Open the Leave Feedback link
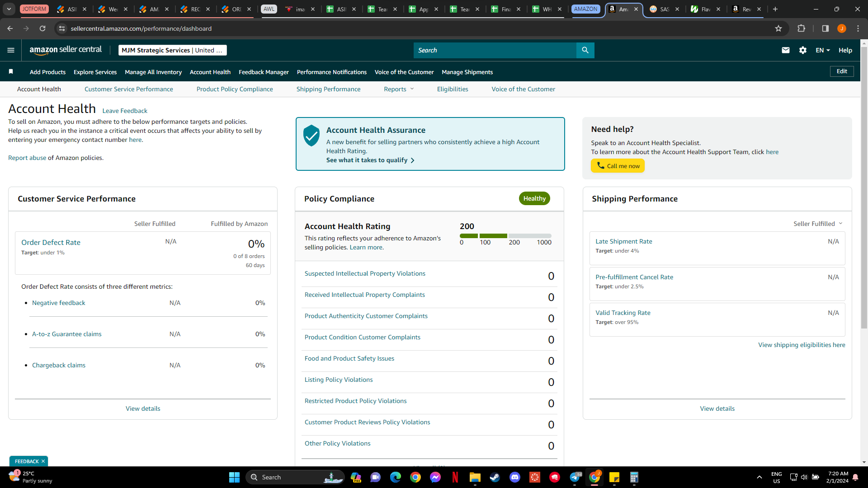 (x=125, y=111)
